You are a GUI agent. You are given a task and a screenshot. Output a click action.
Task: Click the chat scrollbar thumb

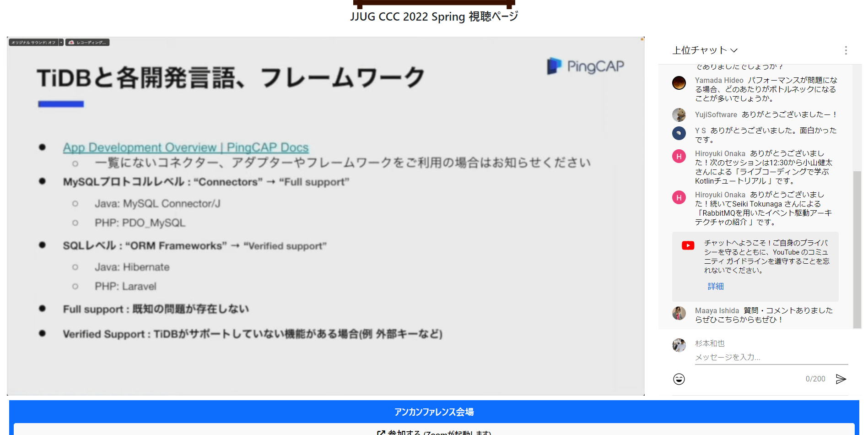coord(857,250)
